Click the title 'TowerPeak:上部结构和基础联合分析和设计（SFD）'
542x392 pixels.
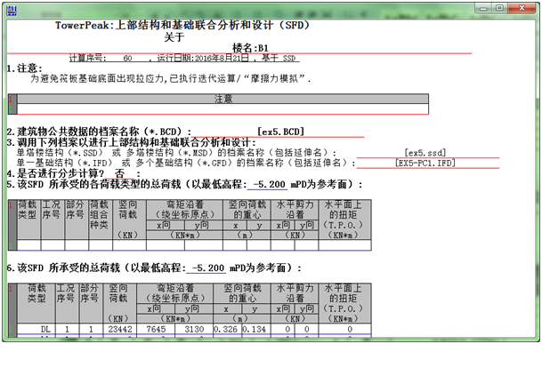point(182,25)
